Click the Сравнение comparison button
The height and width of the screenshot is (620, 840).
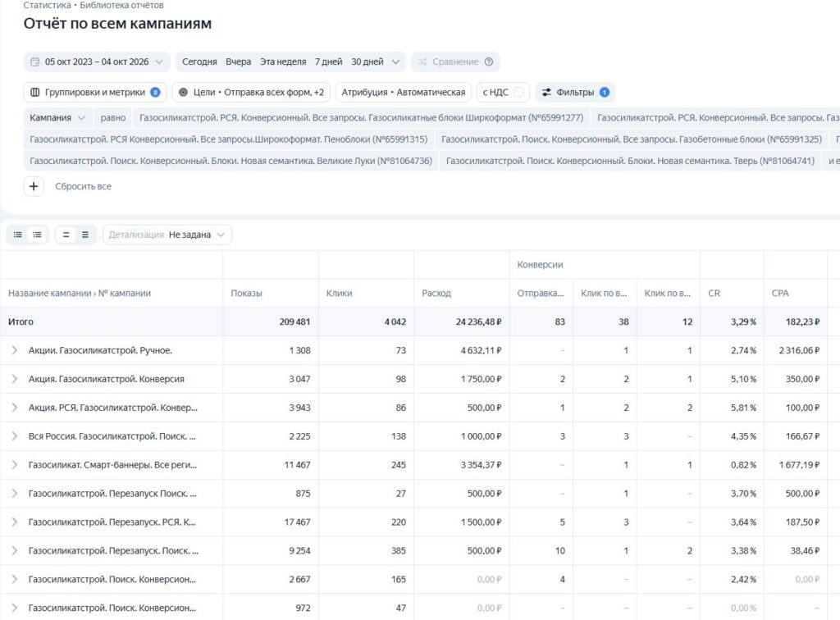[455, 62]
